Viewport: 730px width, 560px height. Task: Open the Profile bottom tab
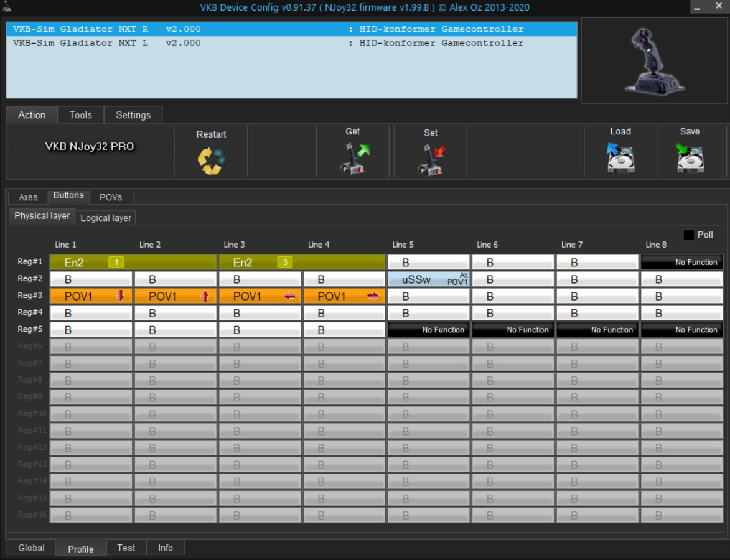80,549
